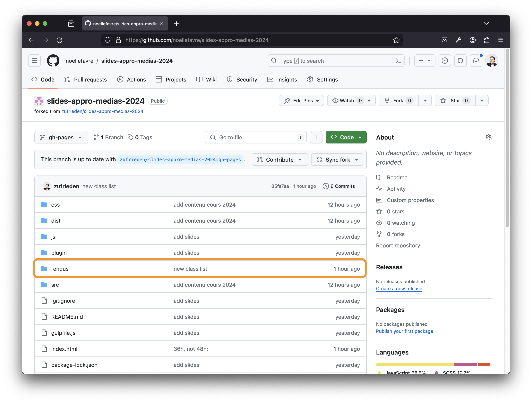Open the header Pull requests icon

pyautogui.click(x=460, y=61)
